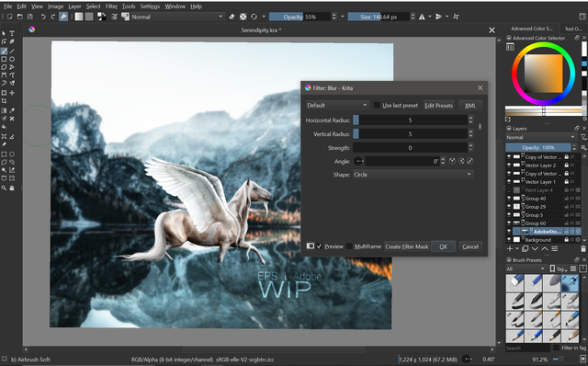
Task: Open layer properties icon
Action: [555, 249]
